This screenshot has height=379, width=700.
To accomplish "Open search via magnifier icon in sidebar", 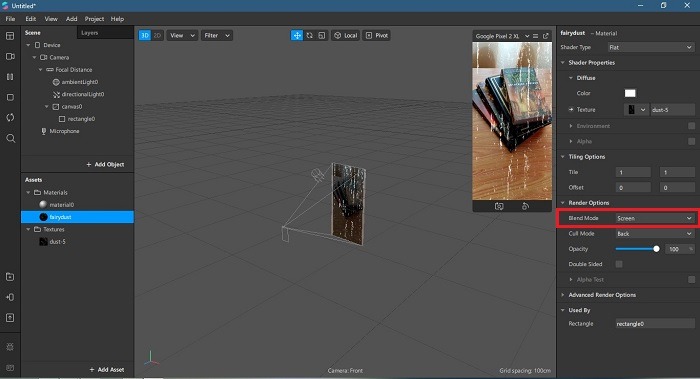I will pos(10,138).
